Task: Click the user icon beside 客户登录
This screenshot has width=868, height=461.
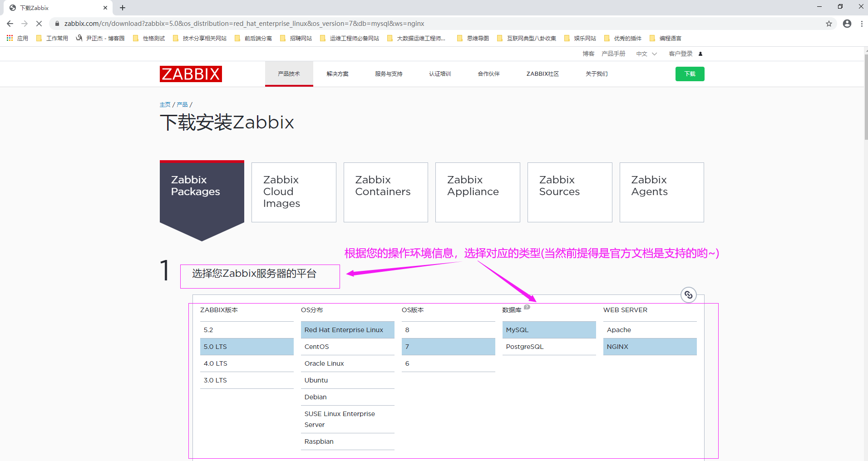Action: [700, 54]
